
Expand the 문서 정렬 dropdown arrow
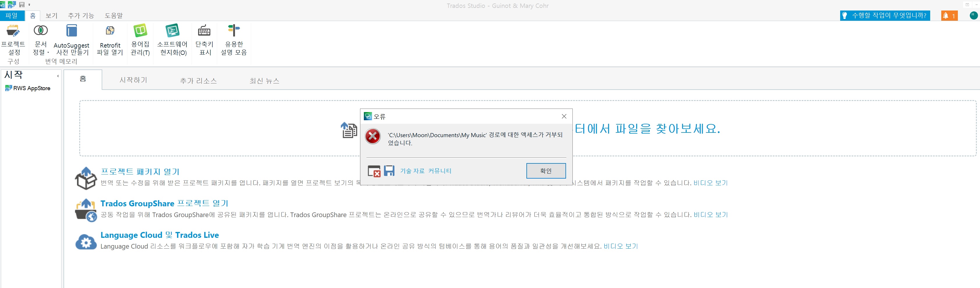tap(48, 53)
